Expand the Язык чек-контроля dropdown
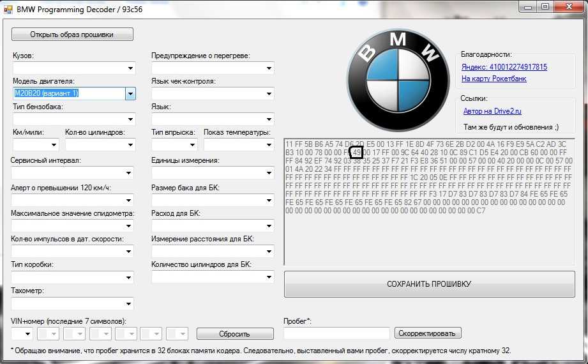Screen dimensions: 588x364 coord(213,94)
